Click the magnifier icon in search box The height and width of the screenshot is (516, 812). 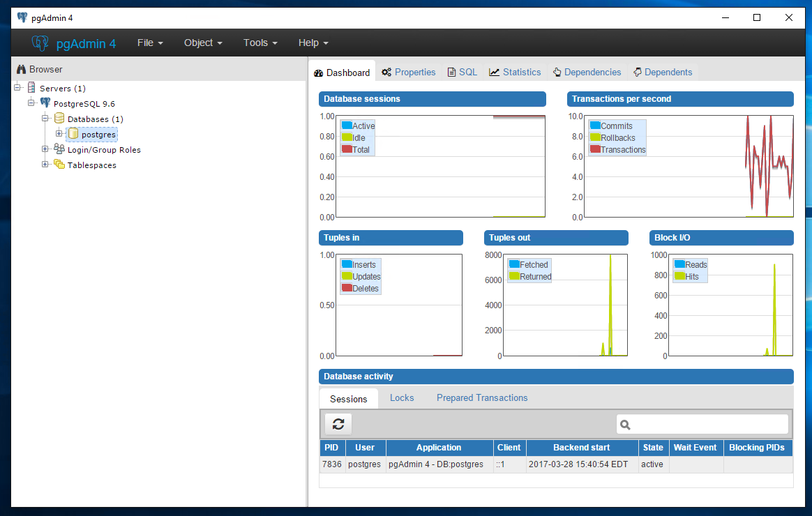(x=625, y=425)
